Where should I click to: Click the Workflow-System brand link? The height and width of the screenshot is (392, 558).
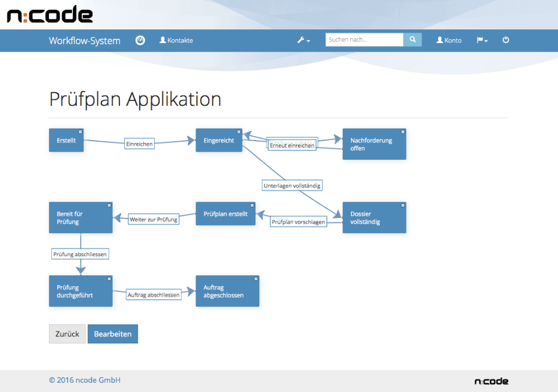pos(84,40)
